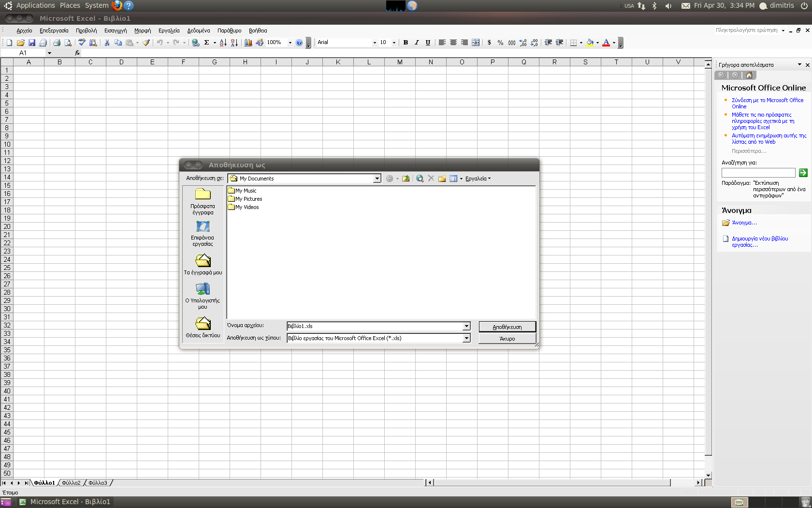Open the Chart Wizard icon
The width and height of the screenshot is (812, 508).
[248, 43]
